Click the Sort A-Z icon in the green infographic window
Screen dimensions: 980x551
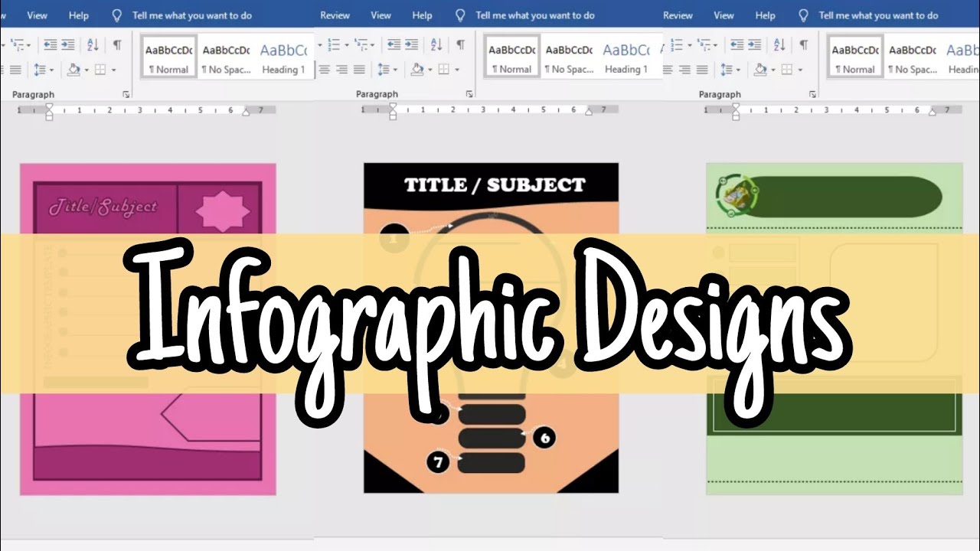(x=779, y=45)
